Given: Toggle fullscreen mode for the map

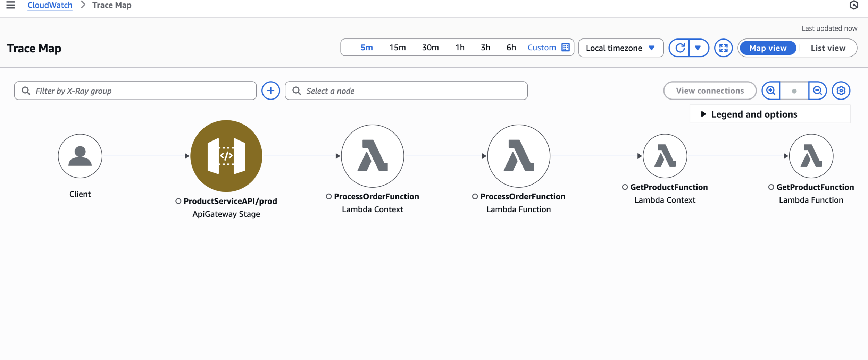Looking at the screenshot, I should tap(724, 48).
